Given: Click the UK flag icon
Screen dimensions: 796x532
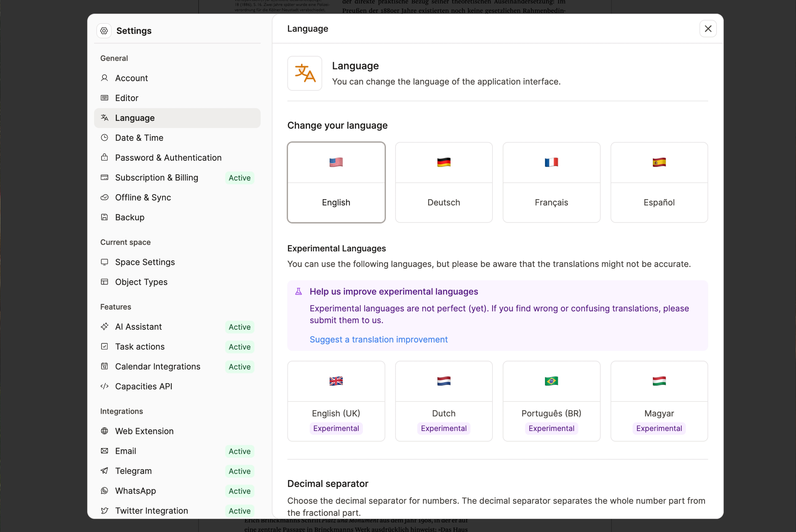Looking at the screenshot, I should click(x=336, y=381).
